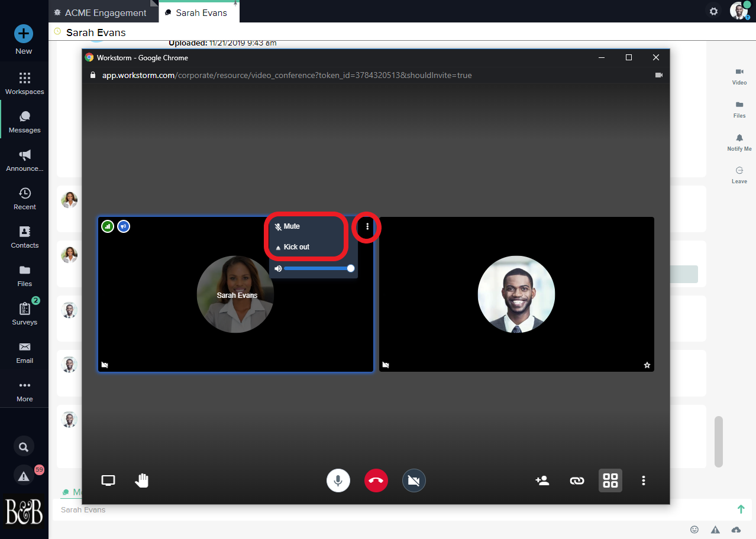Copy meeting link icon
Screen dimensions: 756x539
[x=577, y=480]
